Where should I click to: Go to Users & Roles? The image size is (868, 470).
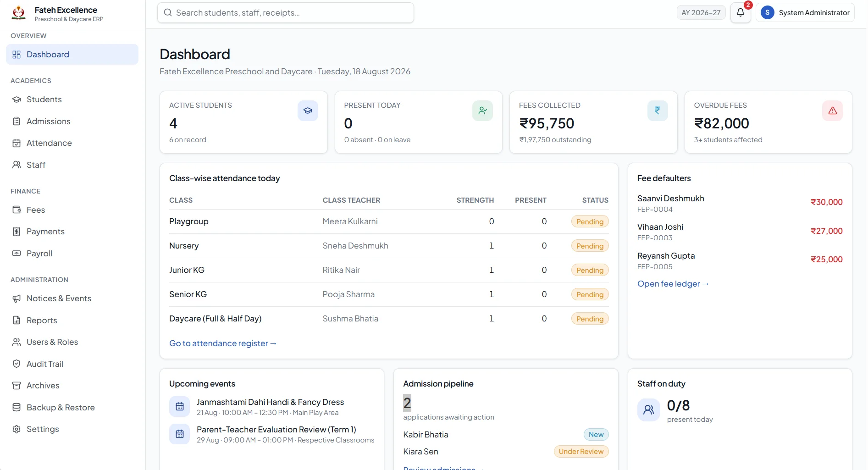pyautogui.click(x=72, y=342)
